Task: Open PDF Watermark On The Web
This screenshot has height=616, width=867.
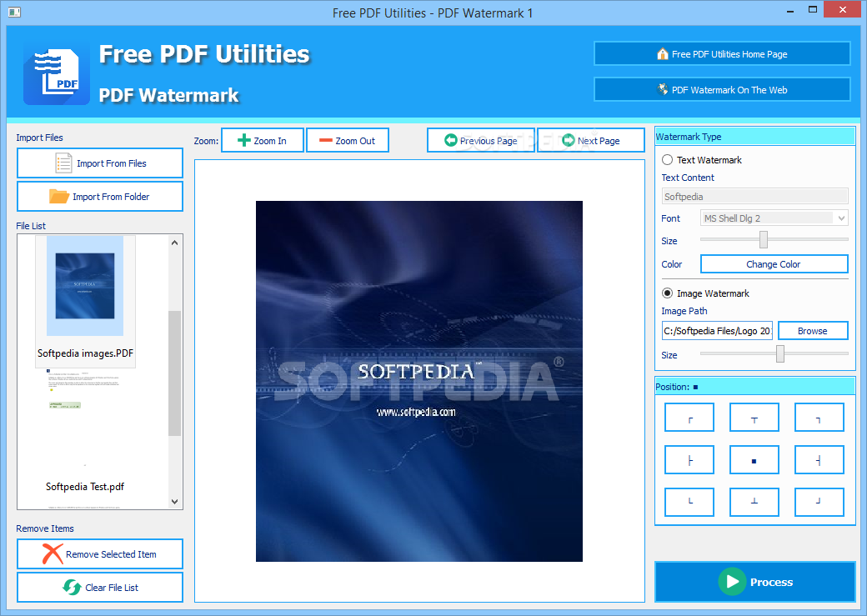Action: [x=722, y=89]
